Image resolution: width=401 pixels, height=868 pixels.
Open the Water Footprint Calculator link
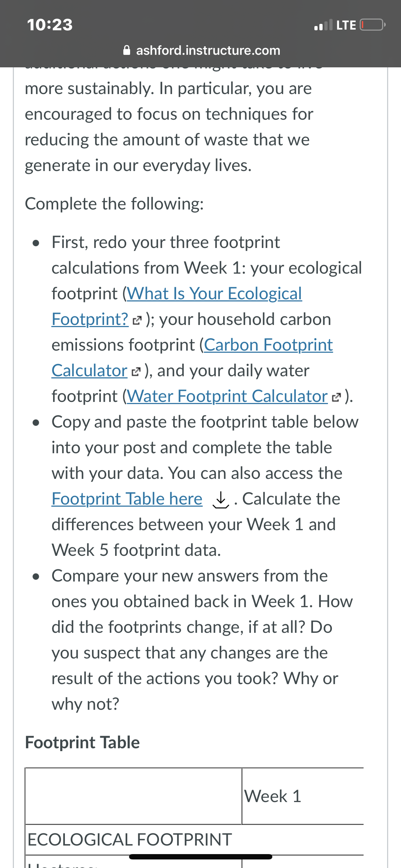[x=227, y=396]
